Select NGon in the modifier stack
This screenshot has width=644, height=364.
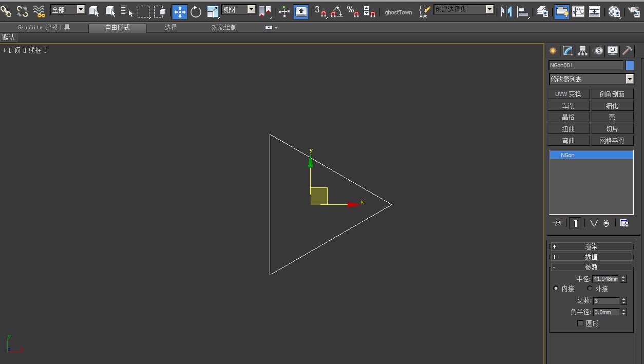click(591, 155)
